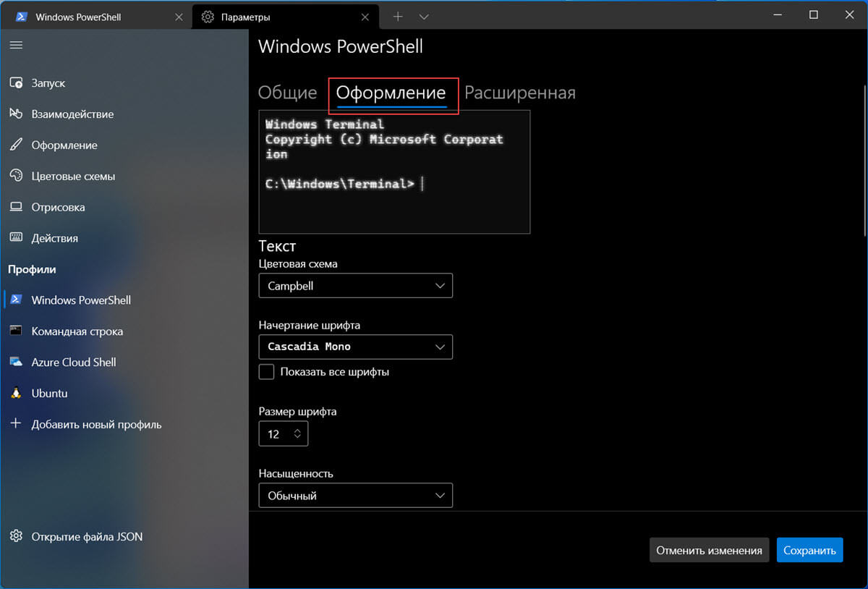
Task: Select the Оформление profile tab
Action: [391, 93]
